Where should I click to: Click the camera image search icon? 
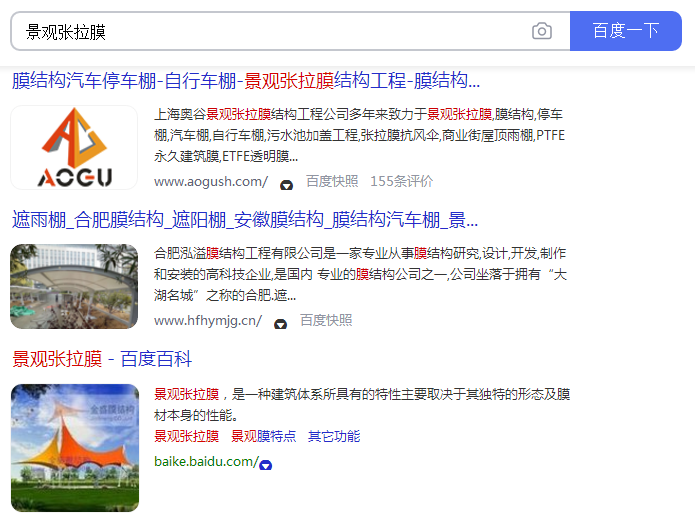pos(542,31)
